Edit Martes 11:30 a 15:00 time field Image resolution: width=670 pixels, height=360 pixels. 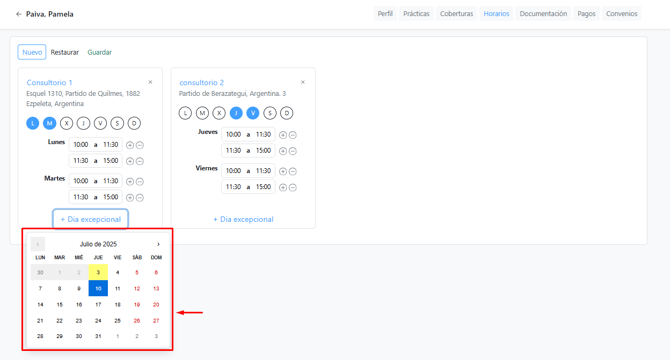[96, 197]
